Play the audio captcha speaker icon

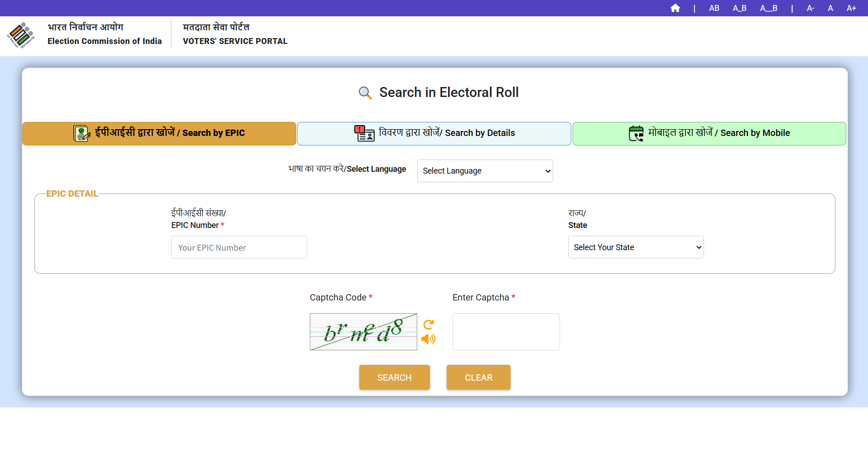point(428,339)
